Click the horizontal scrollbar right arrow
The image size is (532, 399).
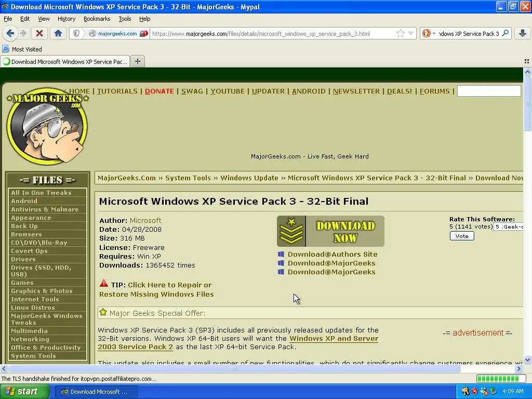[519, 368]
